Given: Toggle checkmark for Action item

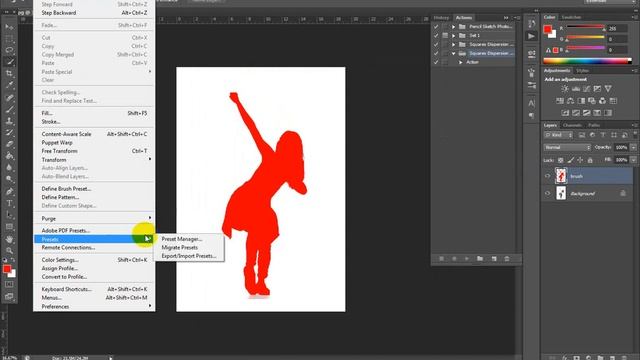Looking at the screenshot, I should pos(436,62).
